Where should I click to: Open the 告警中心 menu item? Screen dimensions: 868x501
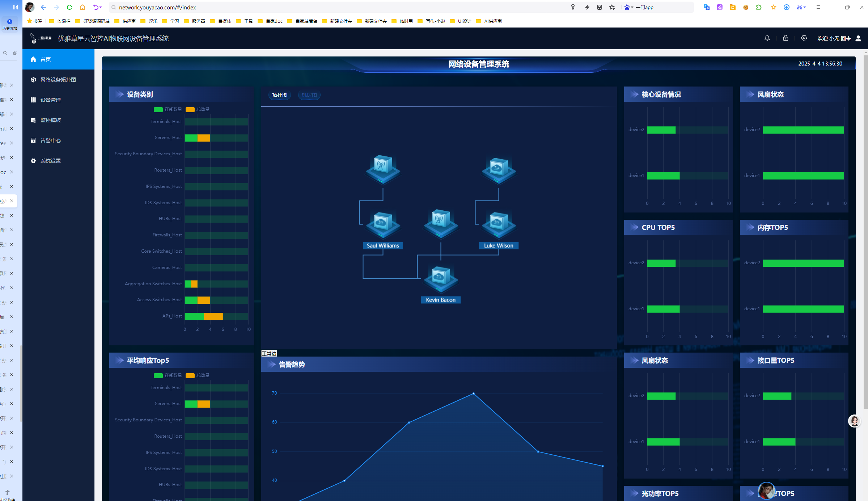pos(51,140)
